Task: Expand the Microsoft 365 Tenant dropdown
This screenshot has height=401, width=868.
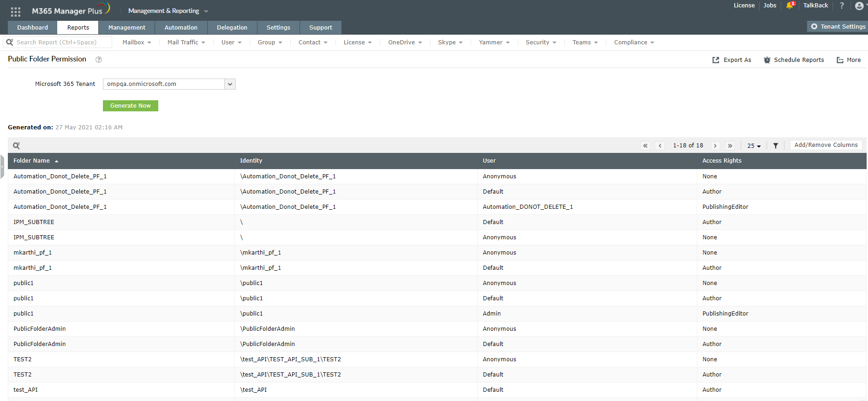Action: (230, 84)
